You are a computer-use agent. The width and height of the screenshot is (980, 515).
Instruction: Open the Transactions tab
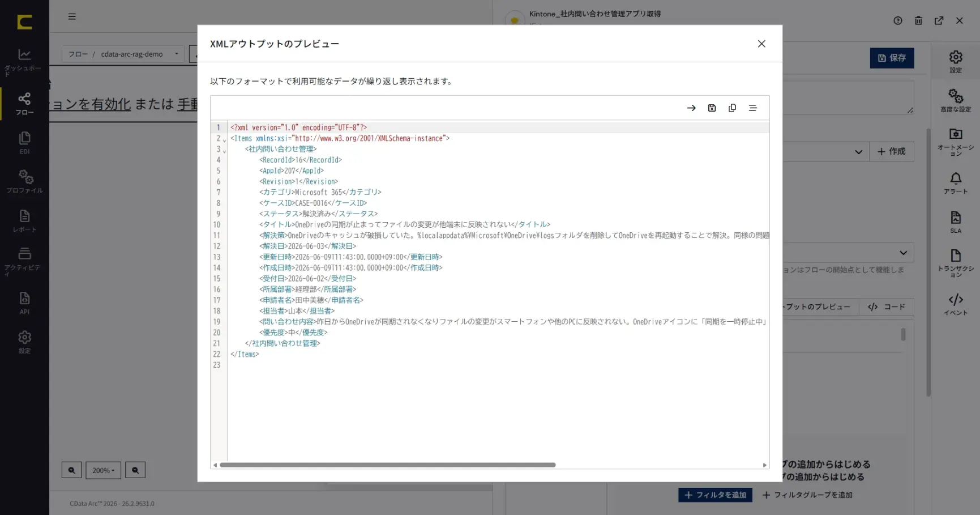[956, 263]
